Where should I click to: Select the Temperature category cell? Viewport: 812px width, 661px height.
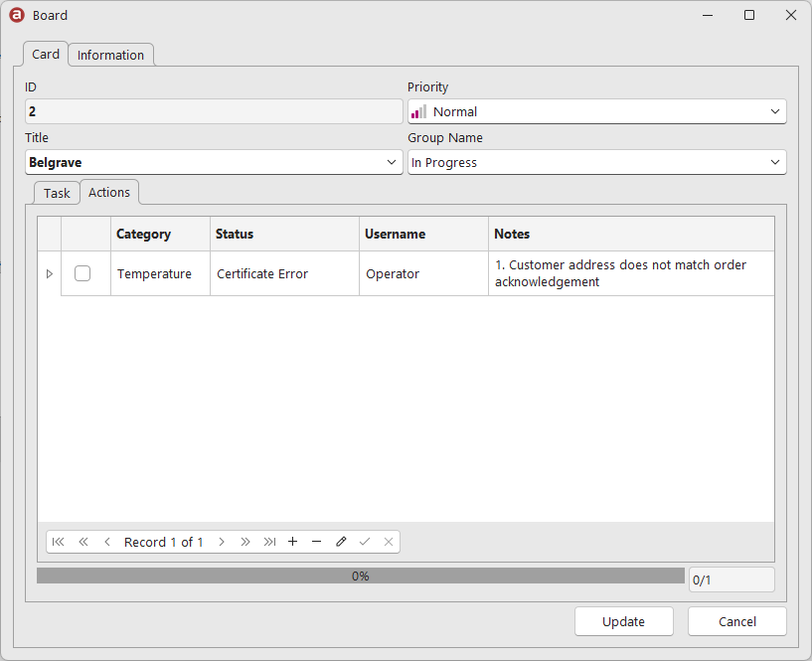(x=161, y=273)
